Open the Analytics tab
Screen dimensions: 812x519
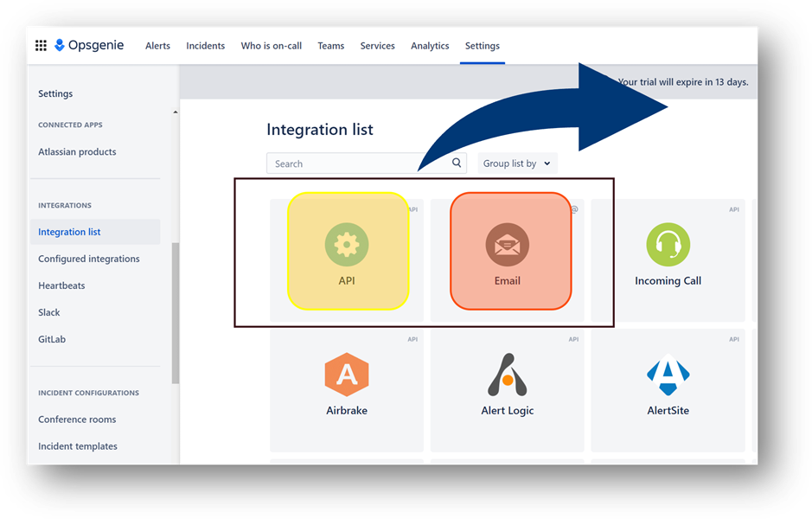pyautogui.click(x=430, y=46)
